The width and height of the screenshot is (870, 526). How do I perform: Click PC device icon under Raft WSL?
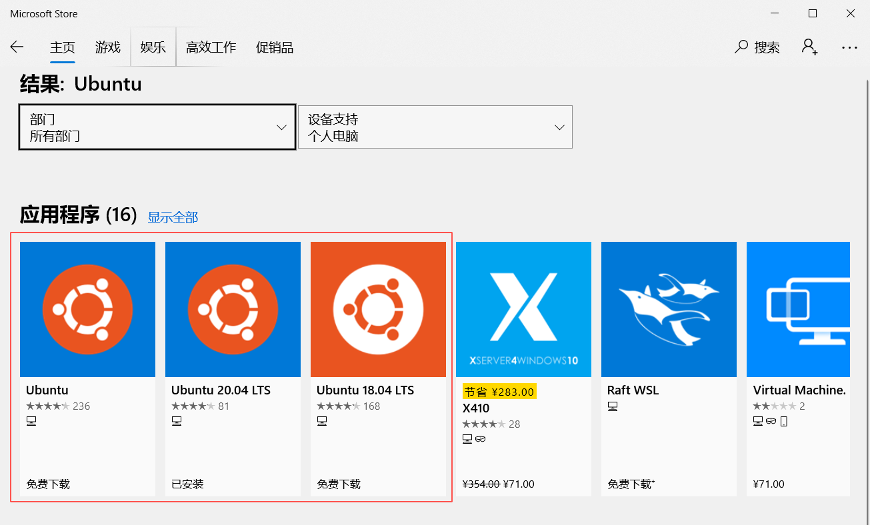coord(613,407)
